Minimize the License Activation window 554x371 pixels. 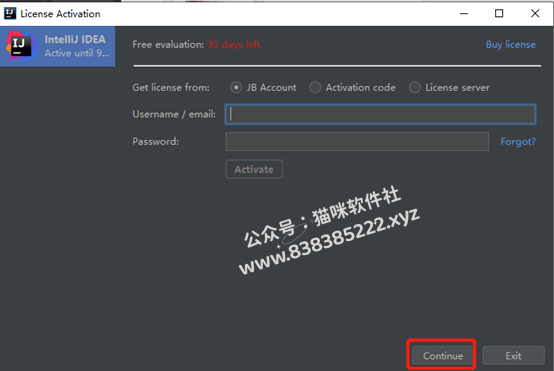click(464, 13)
